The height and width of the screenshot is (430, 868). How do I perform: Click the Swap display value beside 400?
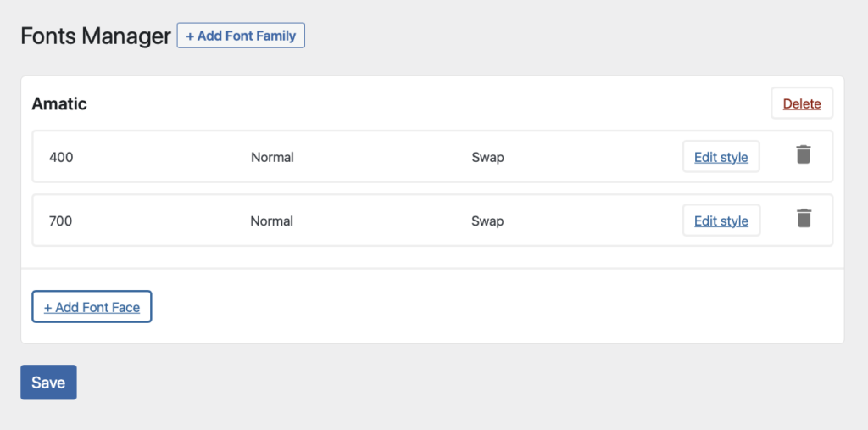[x=487, y=158]
